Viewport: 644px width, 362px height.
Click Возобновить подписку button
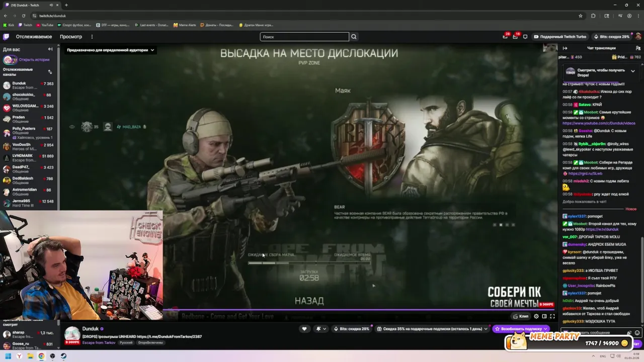pos(521,329)
